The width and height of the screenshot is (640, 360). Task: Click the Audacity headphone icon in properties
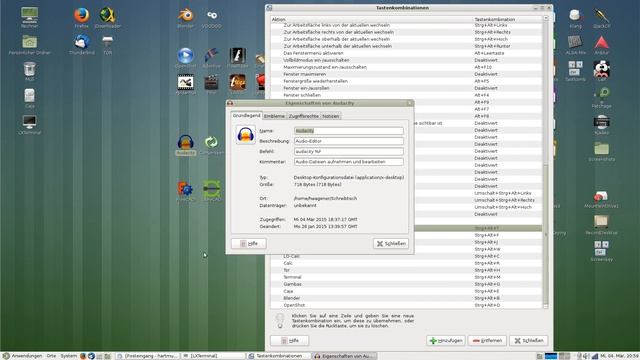246,135
